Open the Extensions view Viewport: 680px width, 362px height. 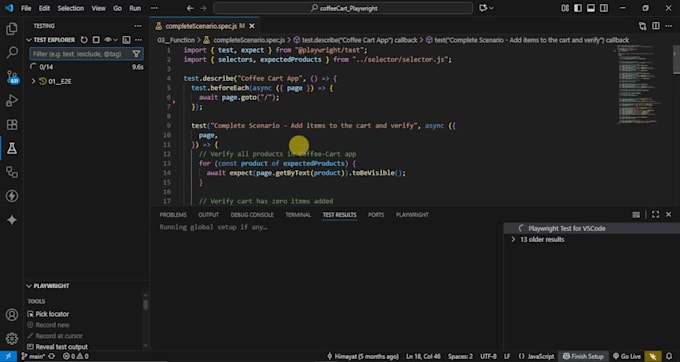12,124
